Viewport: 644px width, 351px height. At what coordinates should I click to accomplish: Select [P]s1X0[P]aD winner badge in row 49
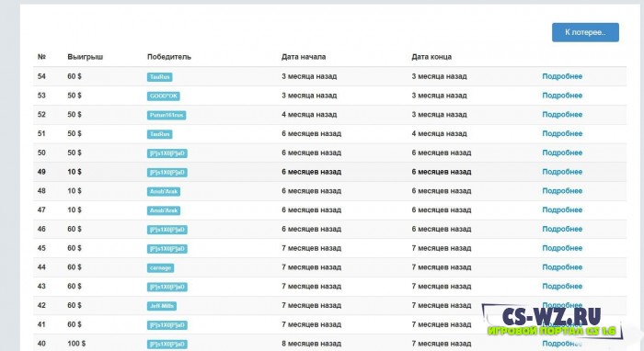click(x=167, y=172)
